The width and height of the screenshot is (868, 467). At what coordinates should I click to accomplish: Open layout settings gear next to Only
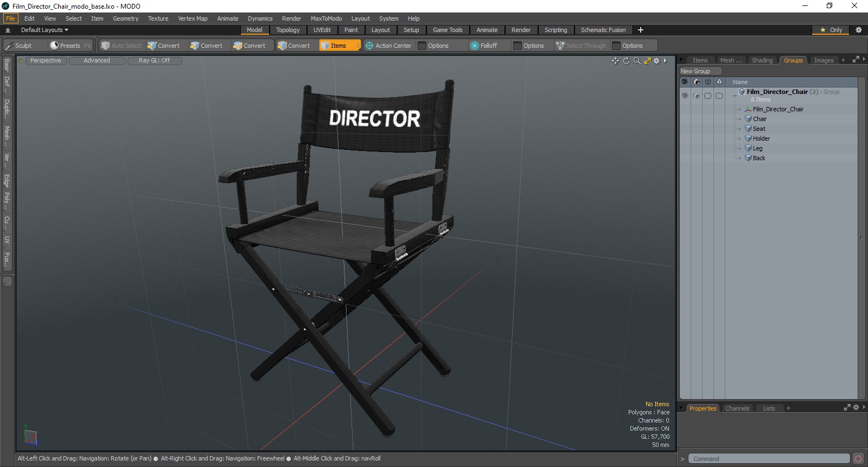pyautogui.click(x=858, y=30)
